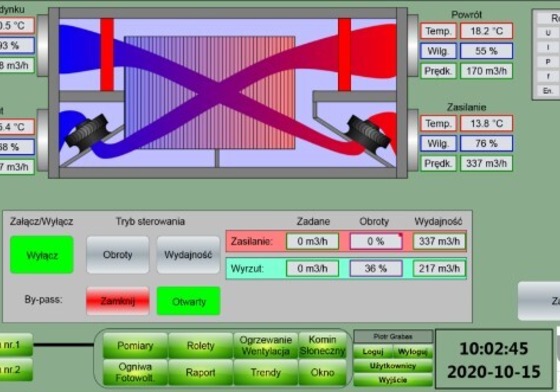Open Komin Słoneczny page

point(322,346)
